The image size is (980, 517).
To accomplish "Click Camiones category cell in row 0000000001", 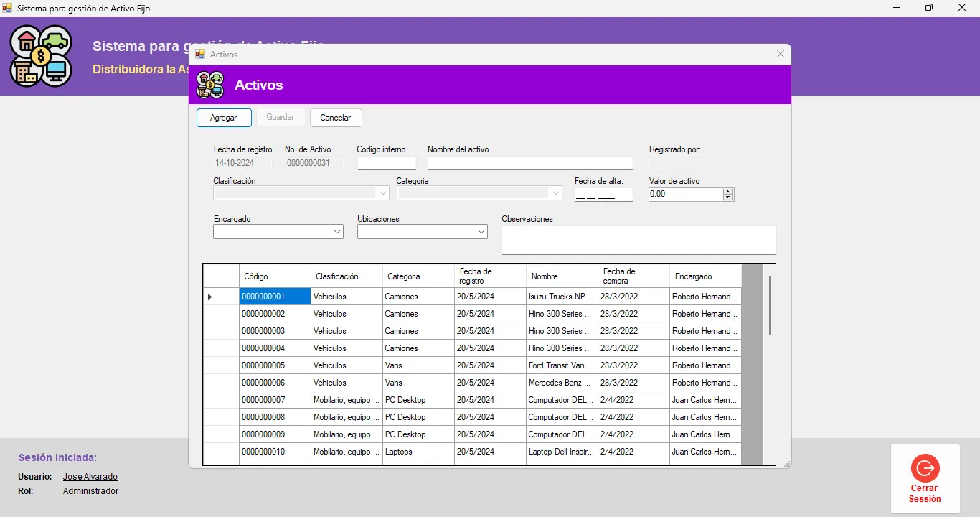I will tap(418, 297).
